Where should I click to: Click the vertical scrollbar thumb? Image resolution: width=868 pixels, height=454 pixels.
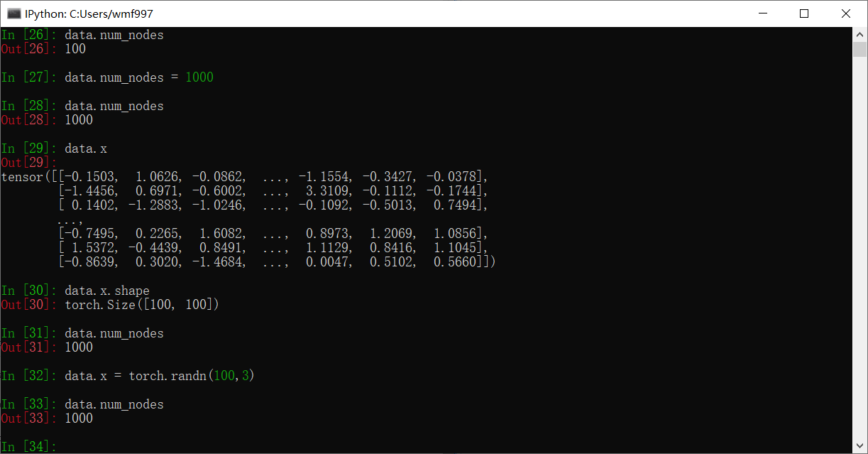click(859, 49)
